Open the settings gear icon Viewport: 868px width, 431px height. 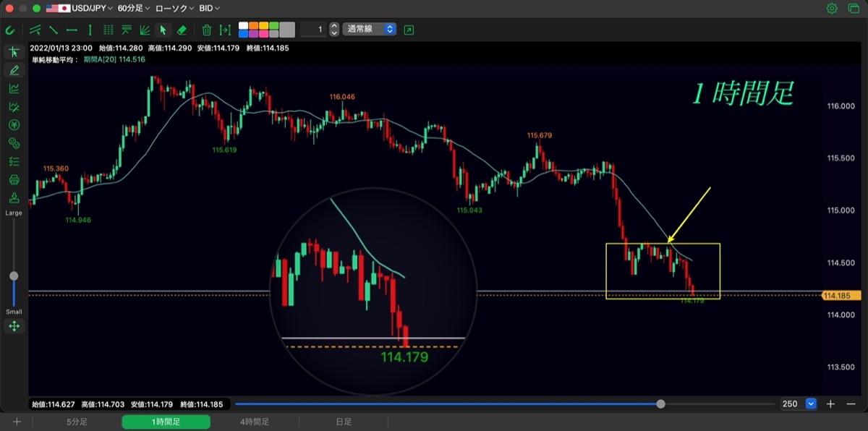point(832,8)
